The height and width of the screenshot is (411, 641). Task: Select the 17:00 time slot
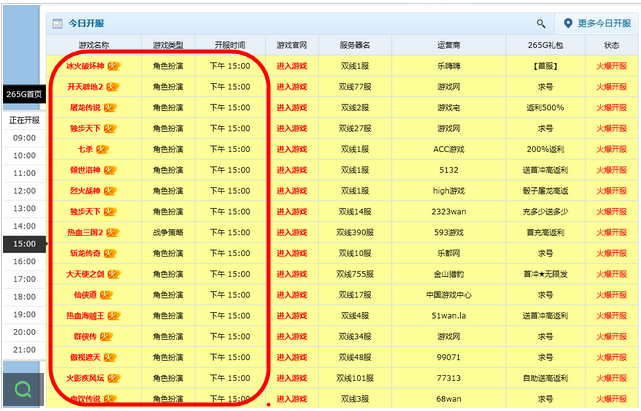(25, 279)
